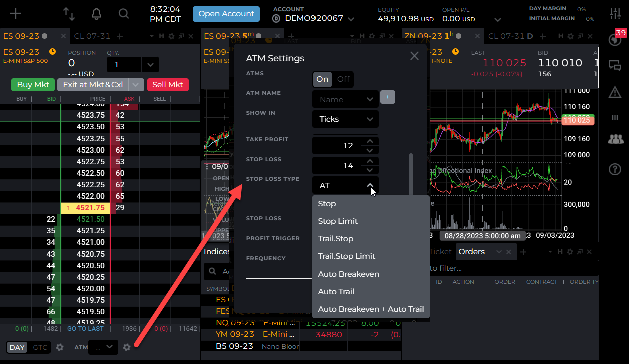Viewport: 629px width, 364px height.
Task: Decrease the Stop Loss value
Action: point(370,170)
